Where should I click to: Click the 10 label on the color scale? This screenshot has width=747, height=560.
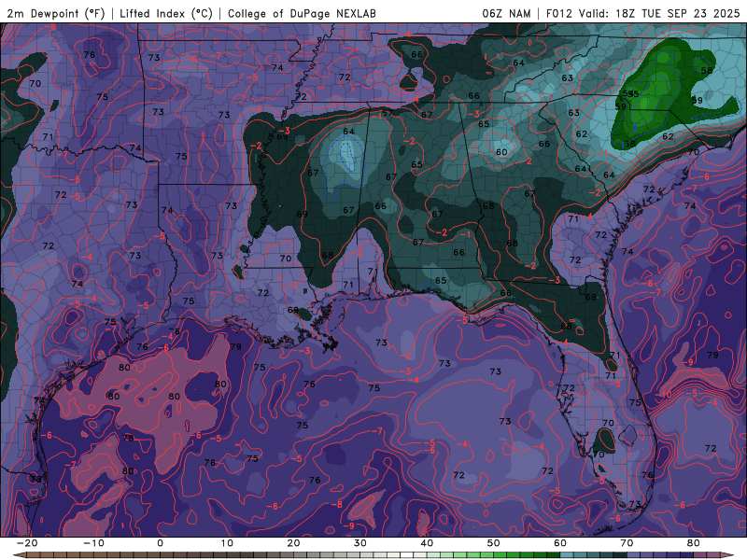[x=227, y=543]
